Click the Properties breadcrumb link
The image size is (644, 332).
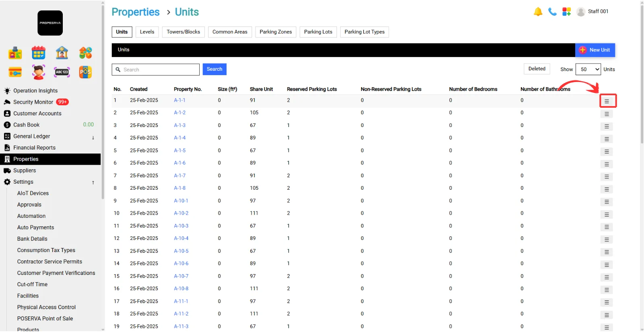pos(136,12)
